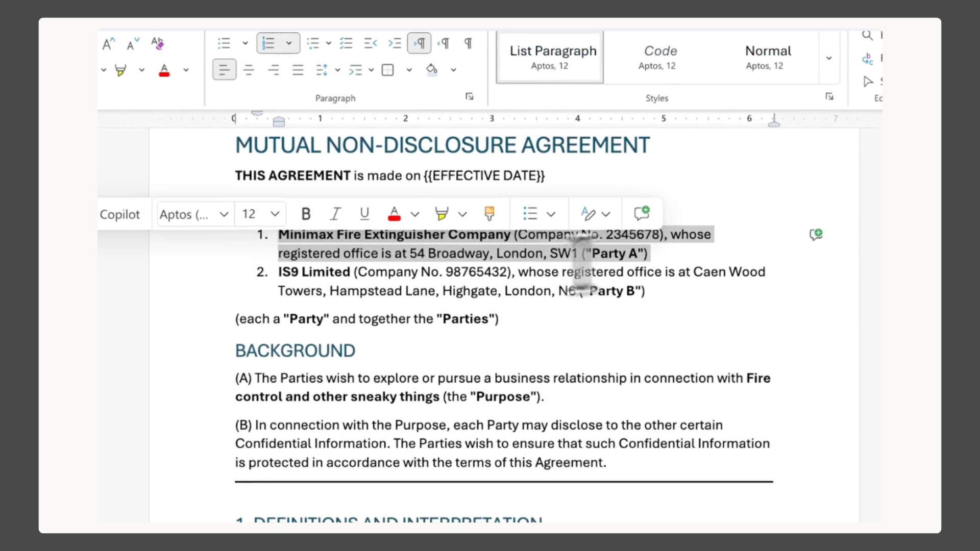Click the Borders icon
Image resolution: width=980 pixels, height=551 pixels.
[x=388, y=70]
